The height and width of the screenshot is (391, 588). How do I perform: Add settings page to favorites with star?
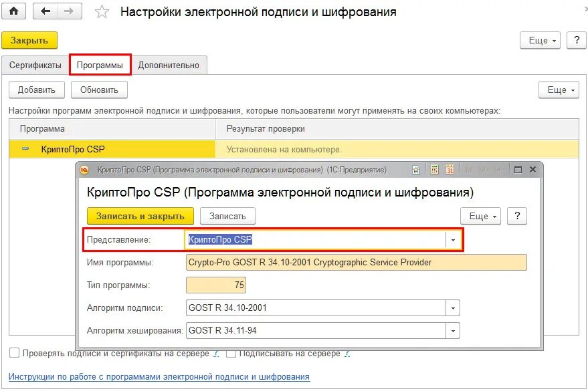(102, 12)
